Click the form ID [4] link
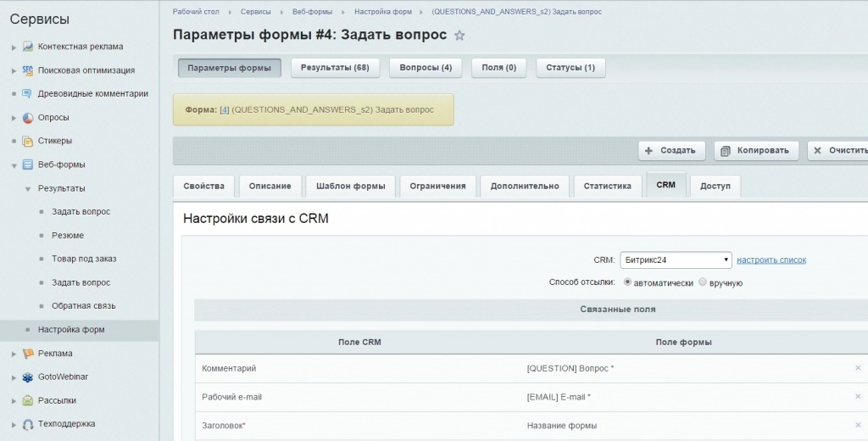The image size is (868, 441). 224,109
